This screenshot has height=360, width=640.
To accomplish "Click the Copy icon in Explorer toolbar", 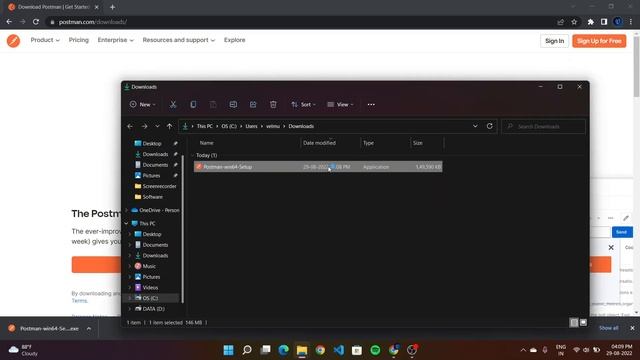I will (x=193, y=104).
